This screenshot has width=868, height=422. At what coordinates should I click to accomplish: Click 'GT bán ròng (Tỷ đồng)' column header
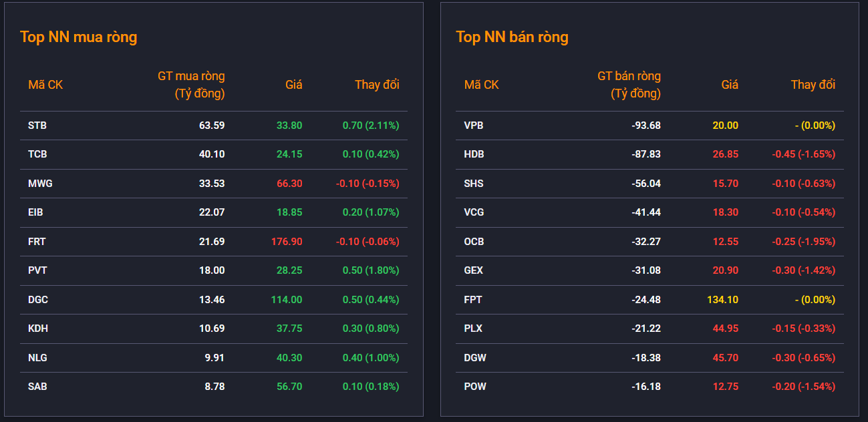coord(629,85)
